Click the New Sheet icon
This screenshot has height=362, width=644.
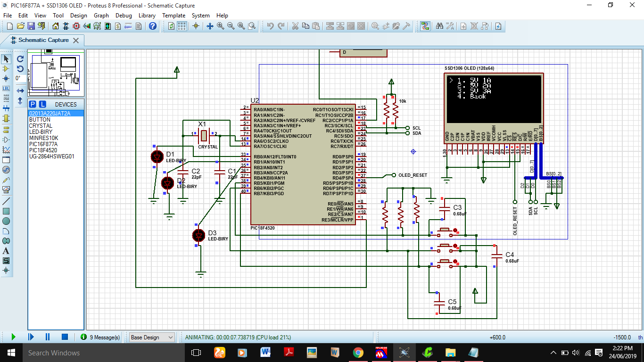click(x=463, y=26)
